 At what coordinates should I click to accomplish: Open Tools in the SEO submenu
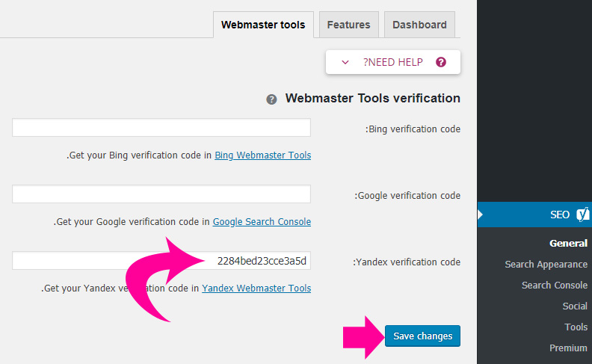(576, 327)
